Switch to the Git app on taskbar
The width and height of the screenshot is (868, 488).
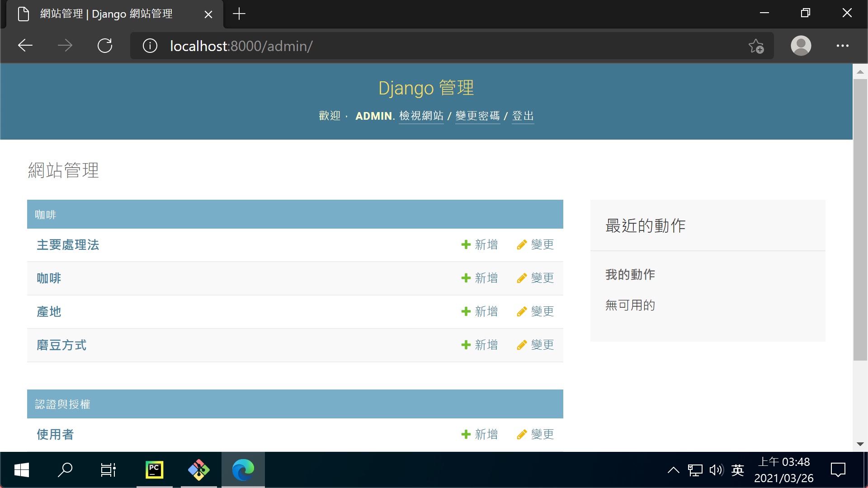(198, 470)
